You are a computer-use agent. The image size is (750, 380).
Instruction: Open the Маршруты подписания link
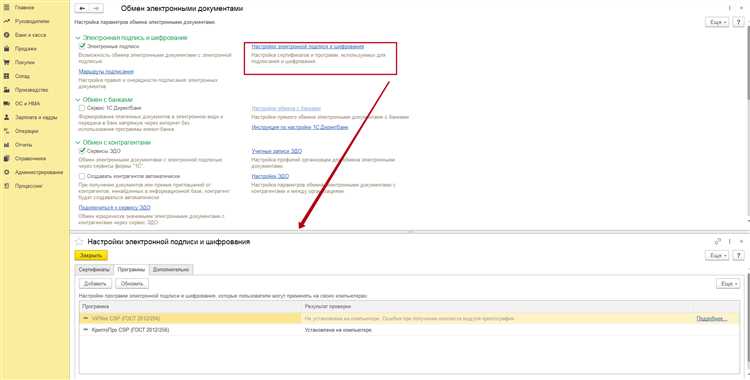pos(106,71)
